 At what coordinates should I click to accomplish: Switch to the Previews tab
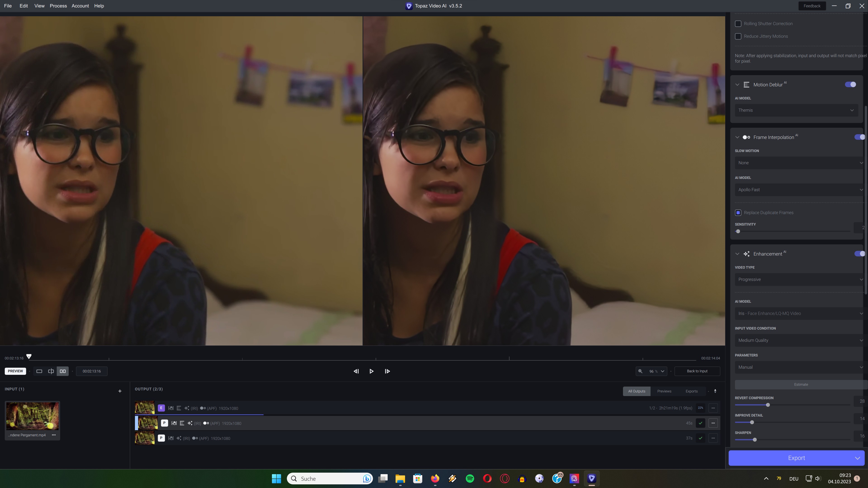[x=664, y=391]
